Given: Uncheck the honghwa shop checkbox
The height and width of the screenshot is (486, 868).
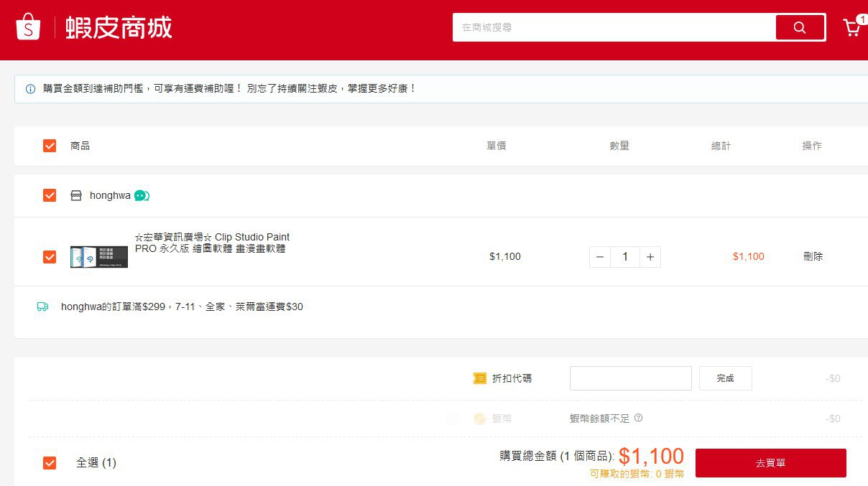Looking at the screenshot, I should (x=50, y=195).
